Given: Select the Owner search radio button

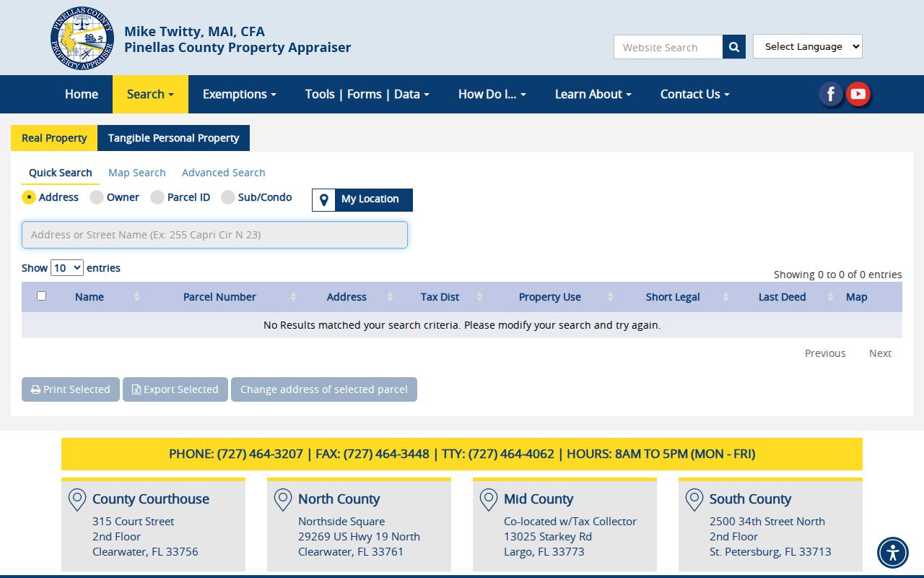Looking at the screenshot, I should 97,197.
